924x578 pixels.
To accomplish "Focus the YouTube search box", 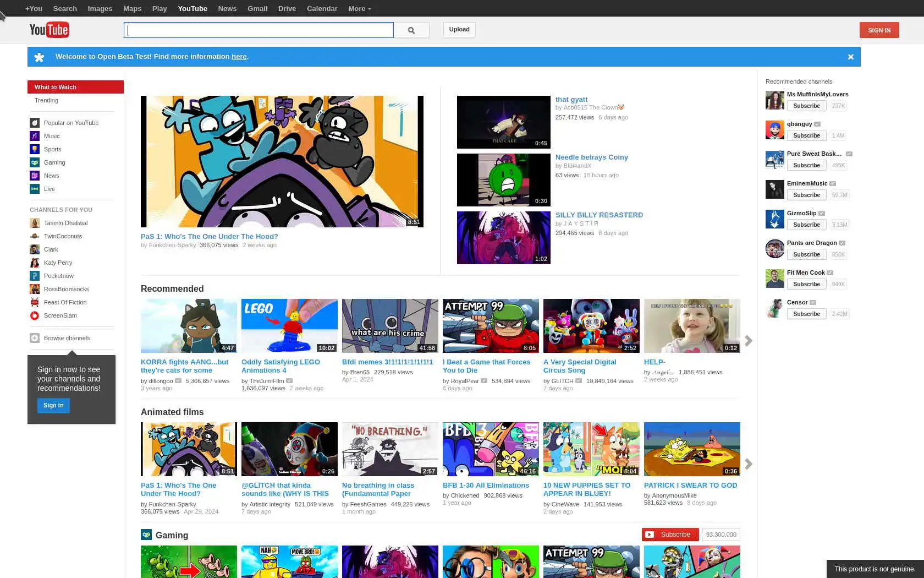I will tap(258, 30).
